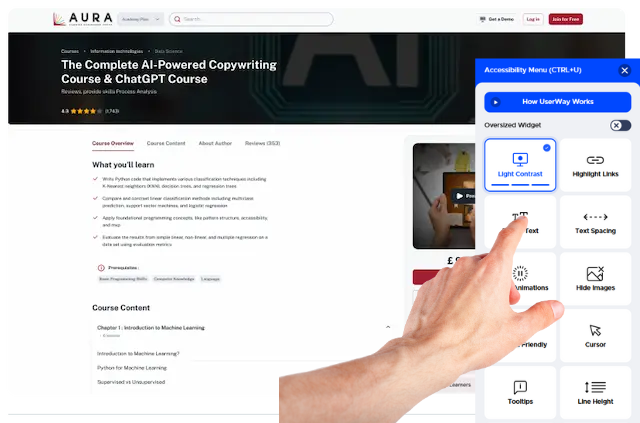The image size is (640, 423).
Task: Switch to the Course Content tab
Action: pyautogui.click(x=166, y=143)
